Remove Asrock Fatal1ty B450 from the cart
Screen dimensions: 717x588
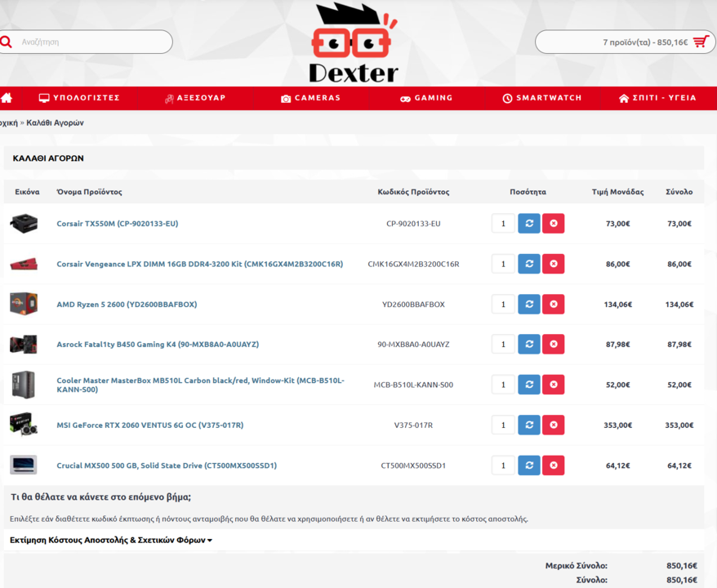click(x=554, y=345)
